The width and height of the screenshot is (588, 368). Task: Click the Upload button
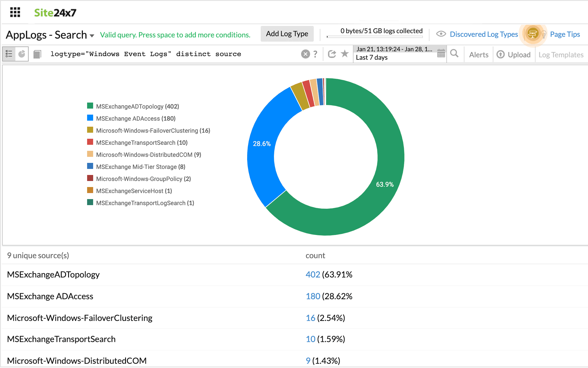[x=514, y=55]
